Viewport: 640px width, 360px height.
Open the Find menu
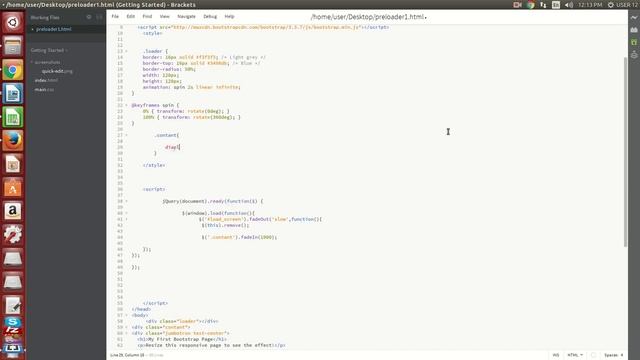click(x=147, y=16)
